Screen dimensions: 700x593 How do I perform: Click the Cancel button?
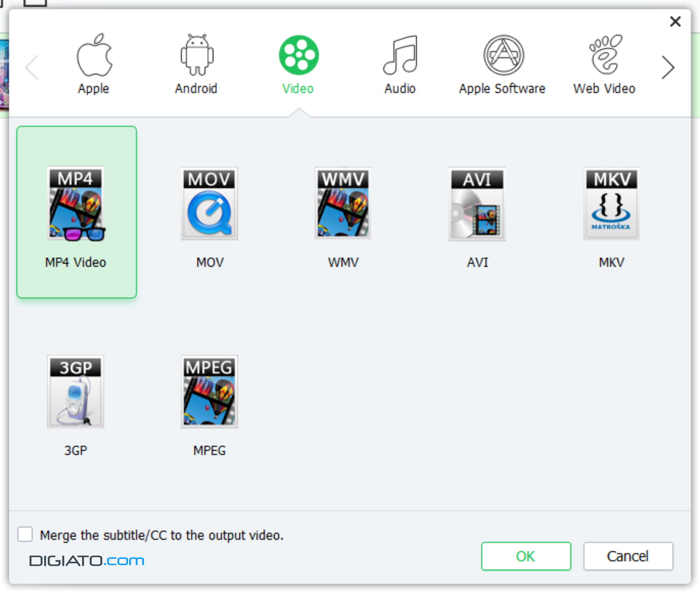(x=628, y=556)
